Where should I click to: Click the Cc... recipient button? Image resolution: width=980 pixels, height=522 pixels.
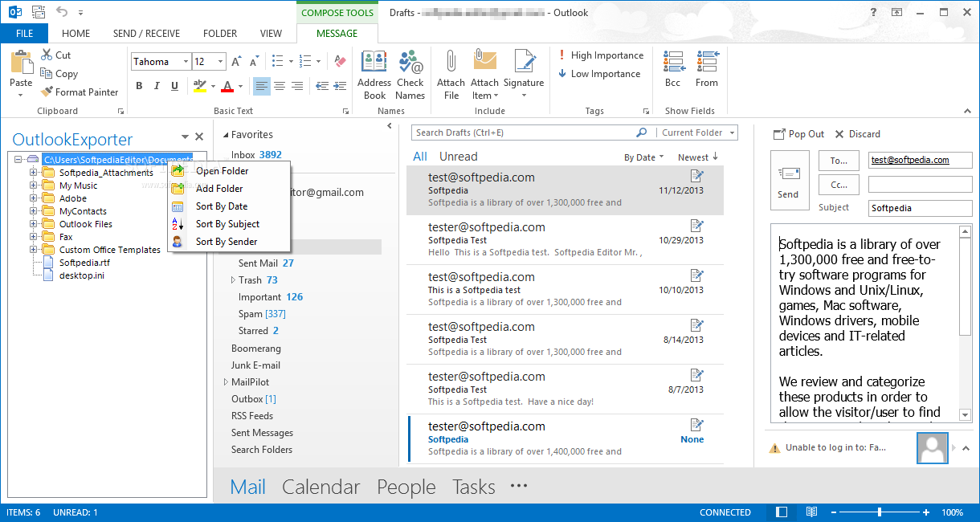839,185
